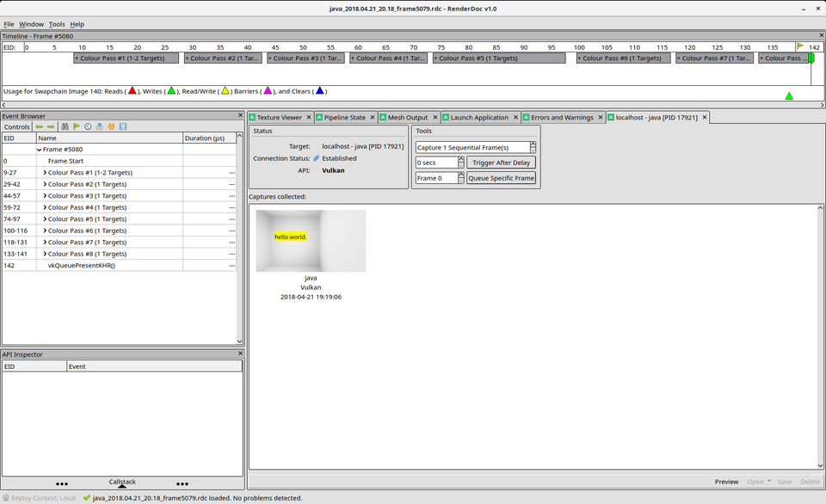Close the Errors and Warnings tab
This screenshot has width=826, height=504.
[601, 118]
